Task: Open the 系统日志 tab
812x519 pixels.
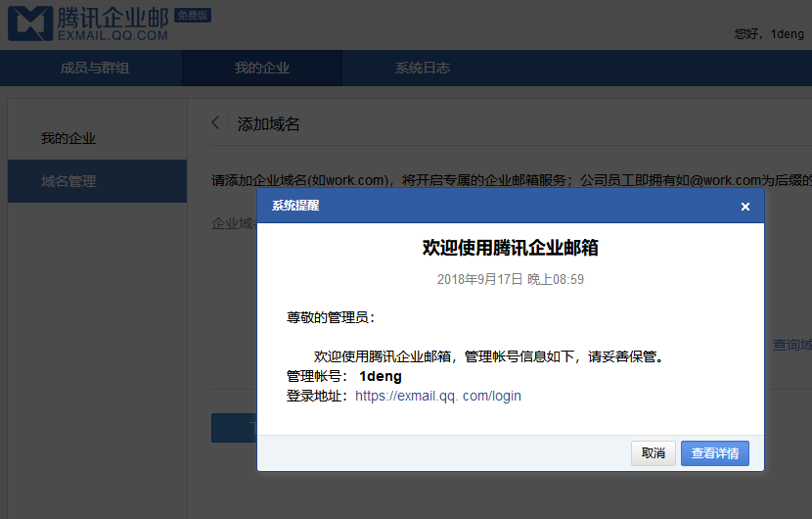Action: (423, 68)
